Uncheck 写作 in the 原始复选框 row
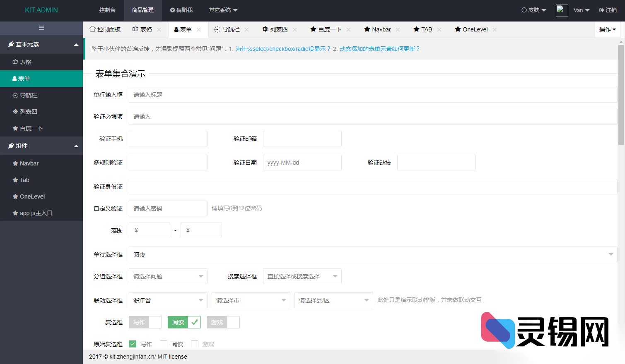Viewport: 625px width, 364px height. tap(133, 344)
